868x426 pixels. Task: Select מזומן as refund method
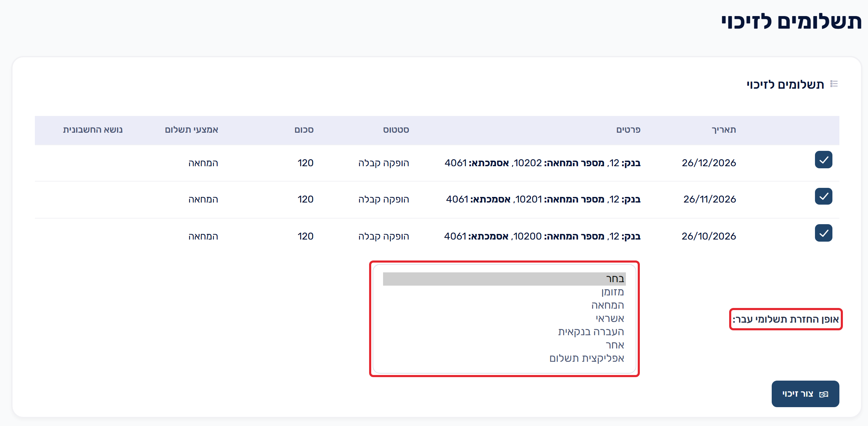tap(504, 292)
